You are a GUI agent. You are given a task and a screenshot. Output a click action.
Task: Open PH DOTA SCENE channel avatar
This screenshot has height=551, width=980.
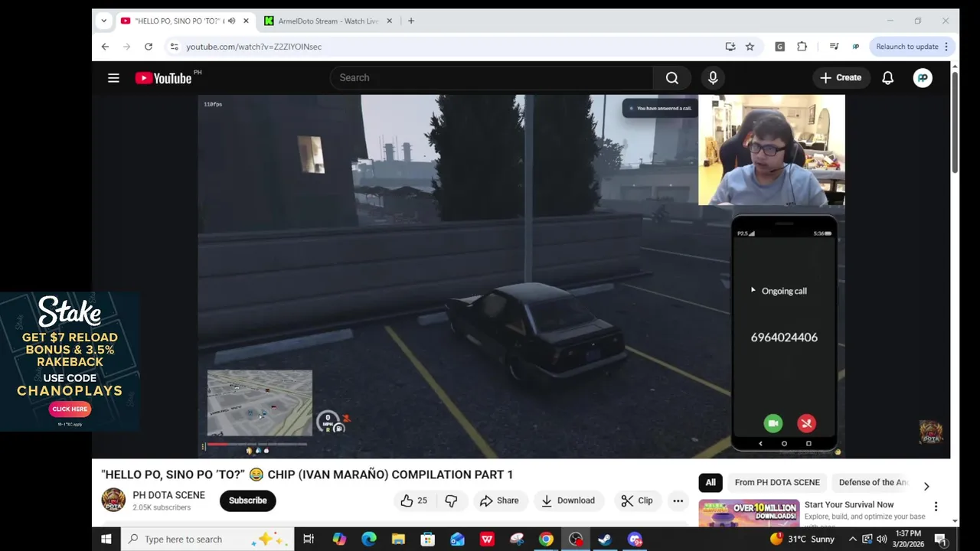tap(113, 500)
